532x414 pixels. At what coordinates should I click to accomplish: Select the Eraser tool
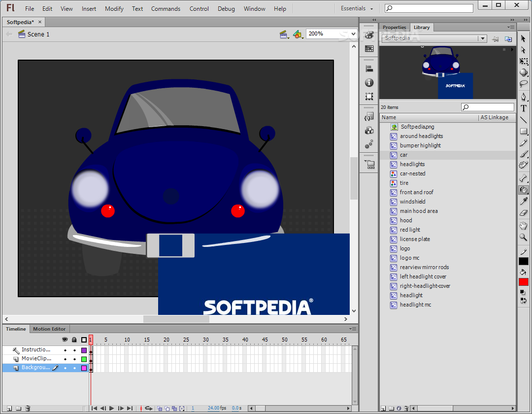point(524,213)
